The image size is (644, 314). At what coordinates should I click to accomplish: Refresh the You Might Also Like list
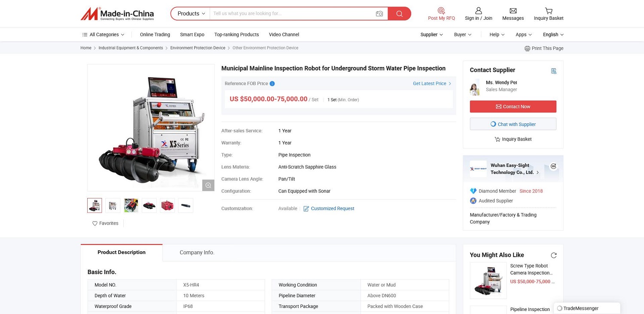(x=554, y=255)
